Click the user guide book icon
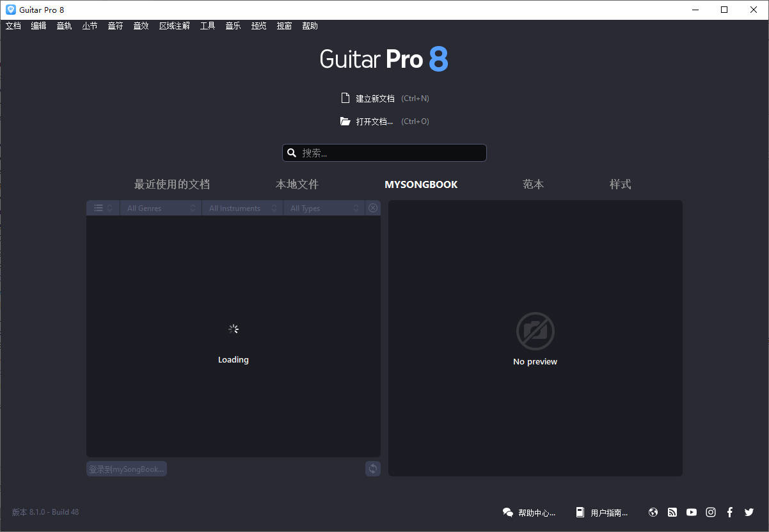Viewport: 769px width, 532px height. tap(580, 512)
